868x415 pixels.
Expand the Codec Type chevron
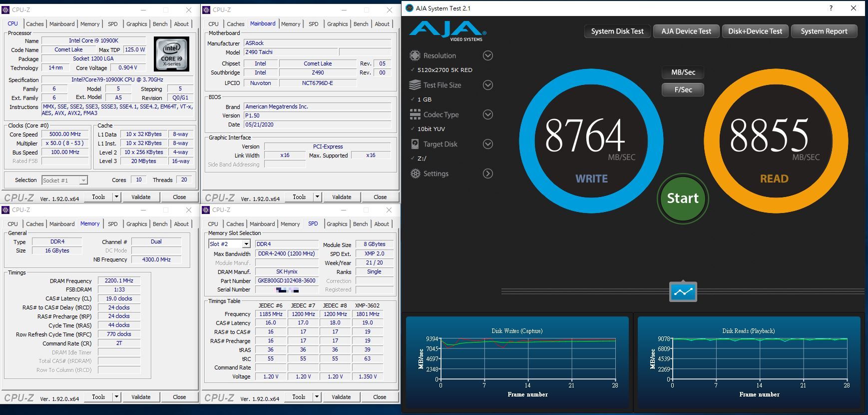click(x=488, y=114)
